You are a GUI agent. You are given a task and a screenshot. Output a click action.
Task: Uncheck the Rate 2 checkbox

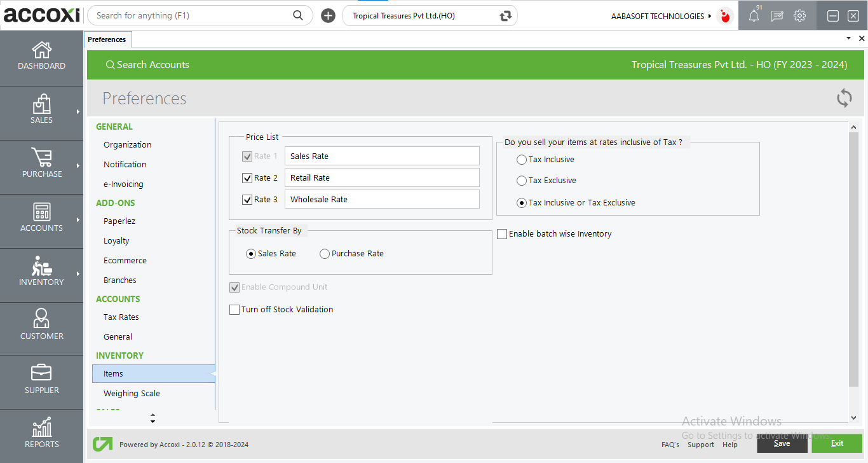(247, 178)
